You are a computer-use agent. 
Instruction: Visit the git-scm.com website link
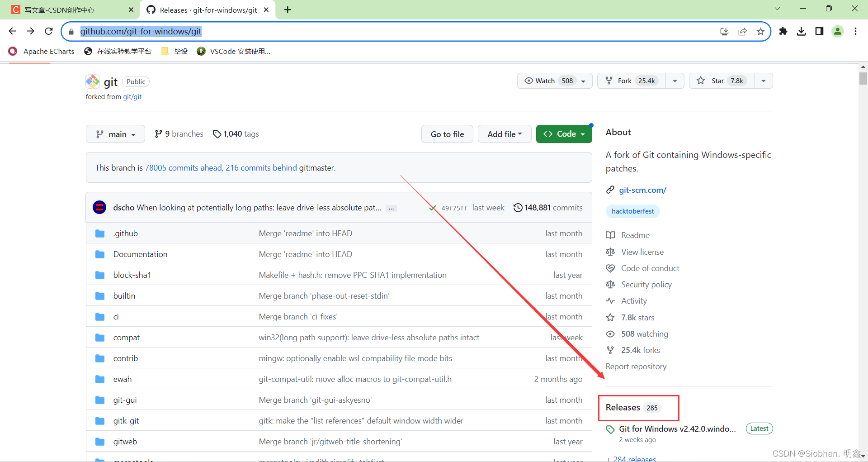(642, 190)
